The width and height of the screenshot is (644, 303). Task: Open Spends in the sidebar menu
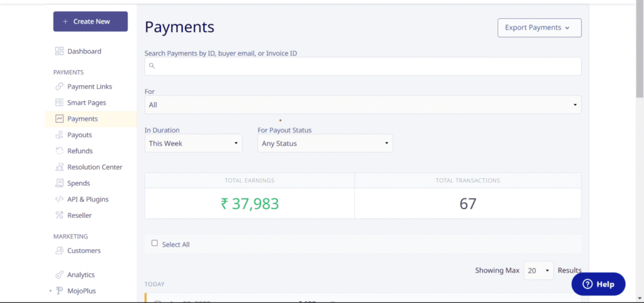point(79,183)
